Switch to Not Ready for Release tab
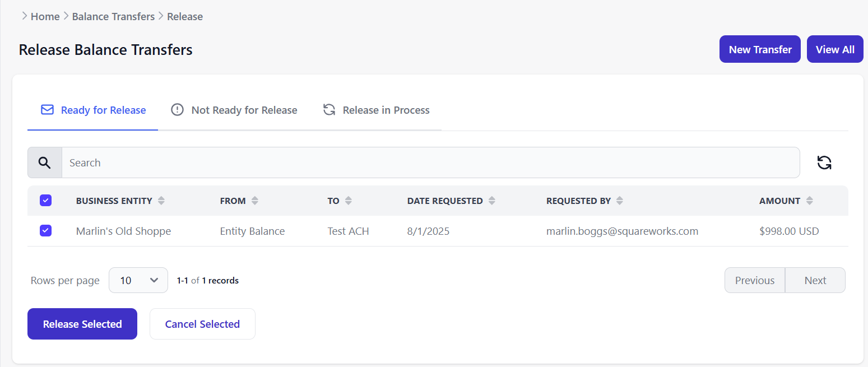This screenshot has width=868, height=367. [234, 110]
